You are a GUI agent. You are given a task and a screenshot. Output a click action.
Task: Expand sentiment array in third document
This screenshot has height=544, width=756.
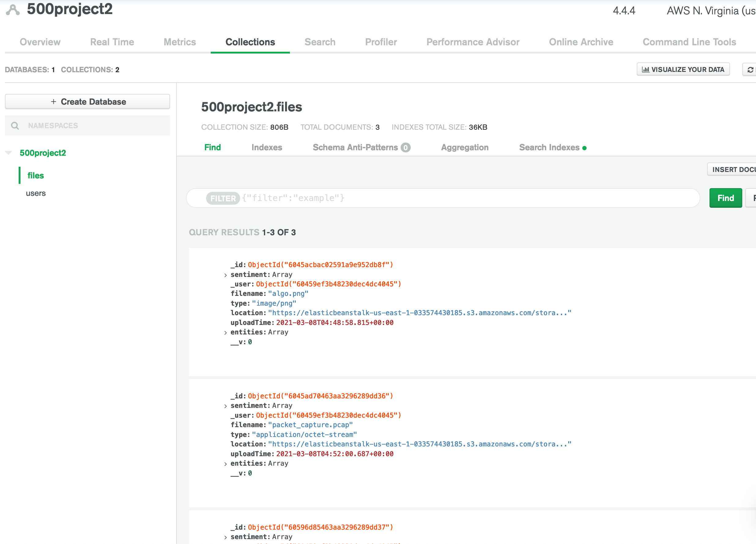coord(226,537)
